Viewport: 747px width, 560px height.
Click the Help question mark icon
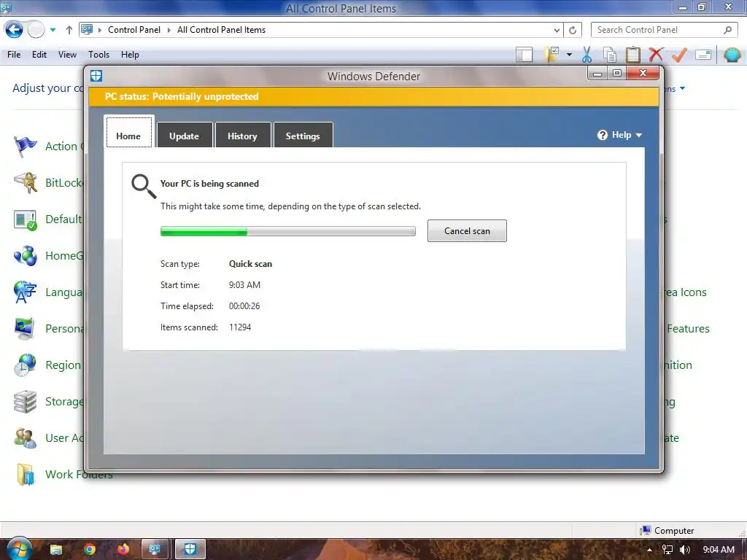tap(602, 135)
